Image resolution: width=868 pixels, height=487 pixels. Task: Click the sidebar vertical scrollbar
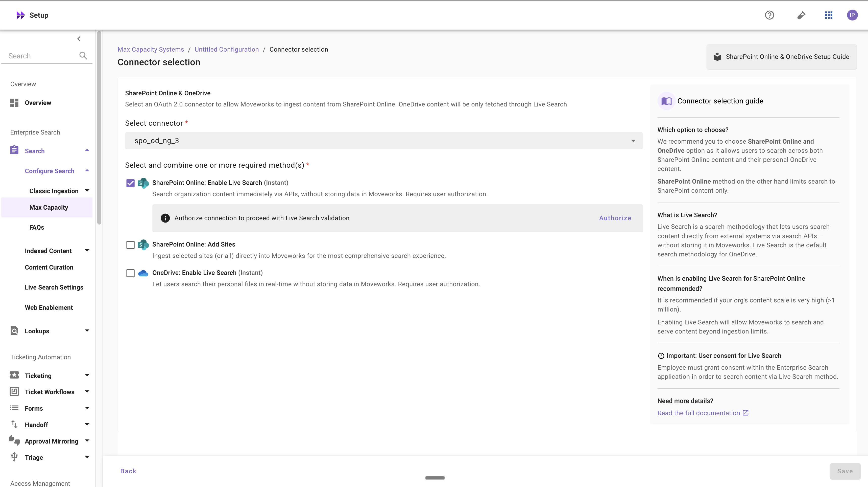tap(99, 128)
